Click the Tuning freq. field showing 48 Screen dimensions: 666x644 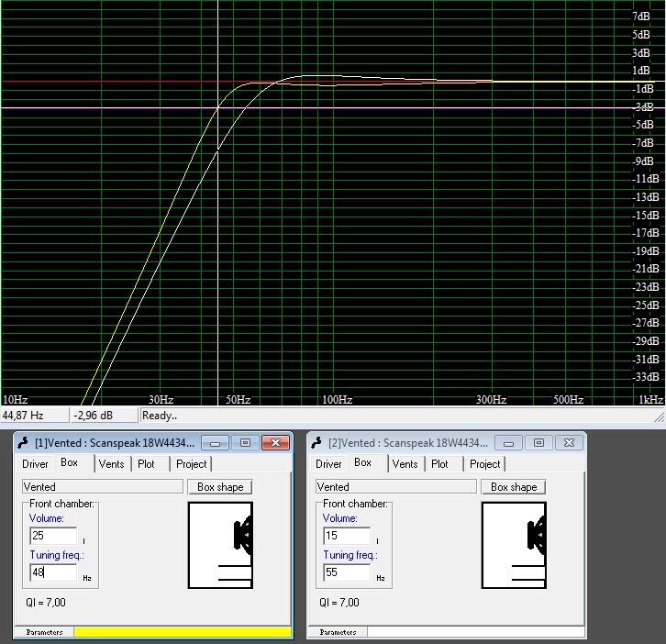click(52, 572)
